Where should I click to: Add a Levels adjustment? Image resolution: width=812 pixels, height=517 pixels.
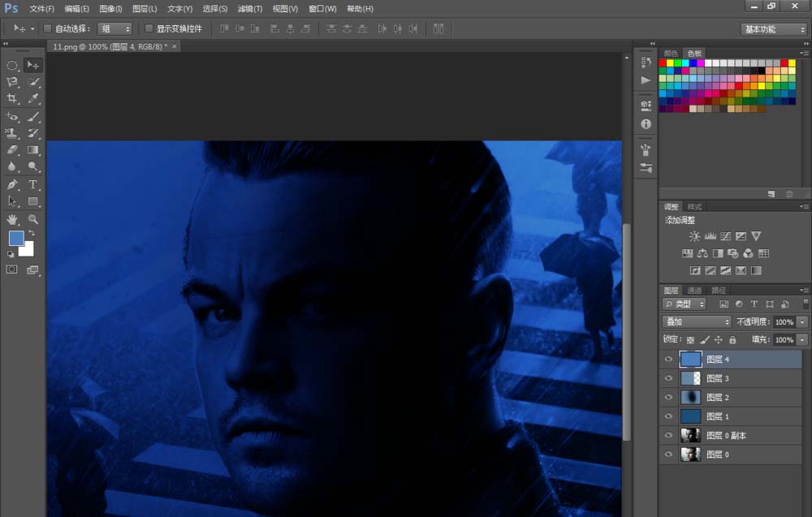coord(710,236)
